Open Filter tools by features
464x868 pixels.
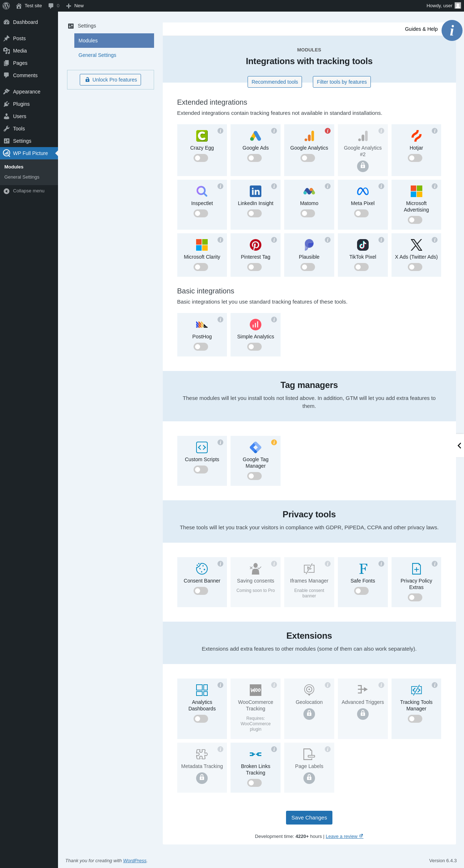[342, 82]
